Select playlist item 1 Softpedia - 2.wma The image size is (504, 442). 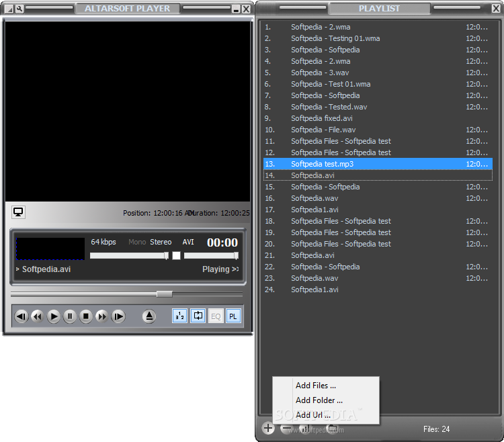coord(378,27)
